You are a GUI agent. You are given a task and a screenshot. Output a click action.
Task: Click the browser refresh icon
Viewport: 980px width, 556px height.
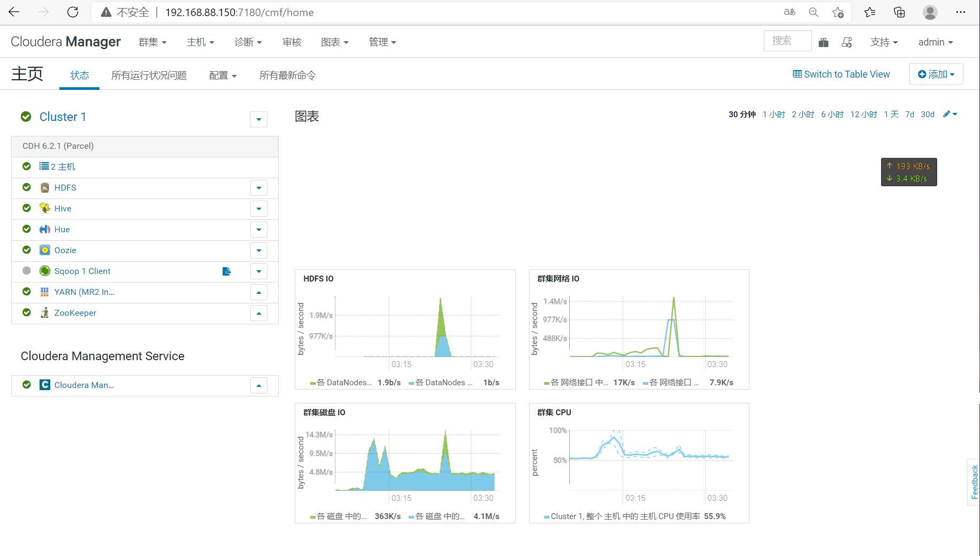[73, 12]
